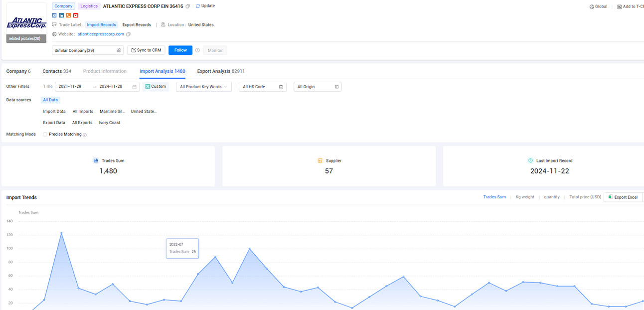The image size is (644, 310).
Task: Filter by United State... data source
Action: (x=144, y=112)
